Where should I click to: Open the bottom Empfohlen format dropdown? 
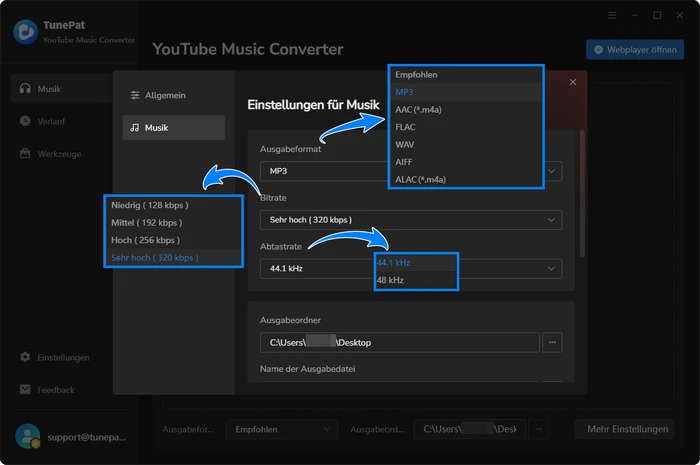click(282, 429)
